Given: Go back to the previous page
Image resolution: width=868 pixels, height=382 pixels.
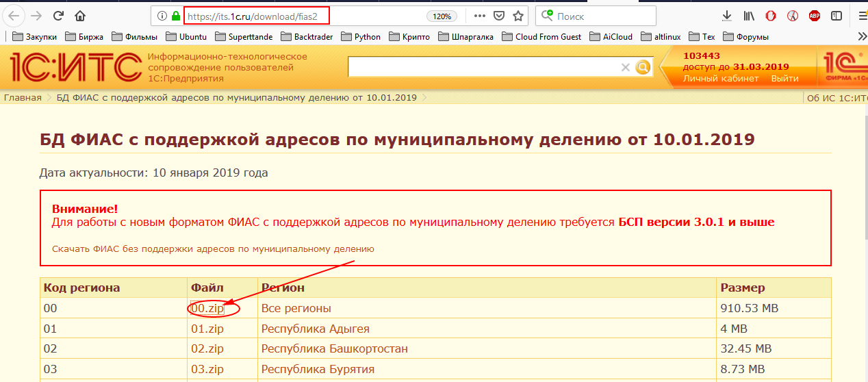Looking at the screenshot, I should coord(14,16).
